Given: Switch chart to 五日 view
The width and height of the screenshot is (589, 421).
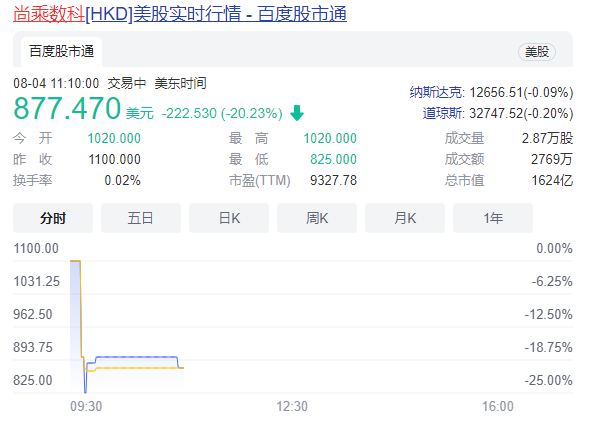Looking at the screenshot, I should [x=141, y=218].
